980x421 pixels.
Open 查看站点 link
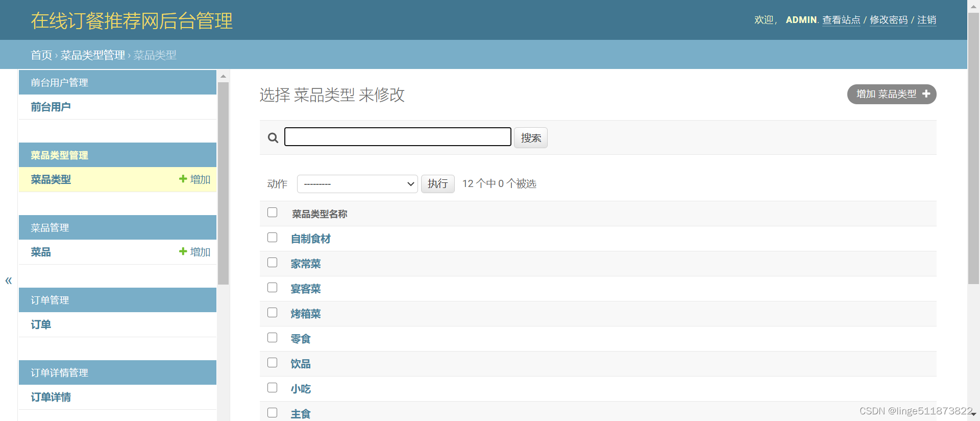841,20
